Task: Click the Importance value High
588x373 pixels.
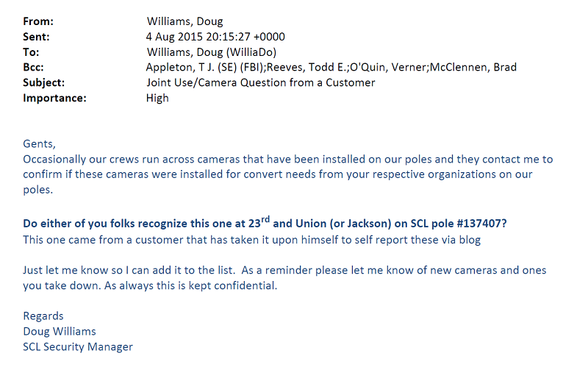Action: 157,99
